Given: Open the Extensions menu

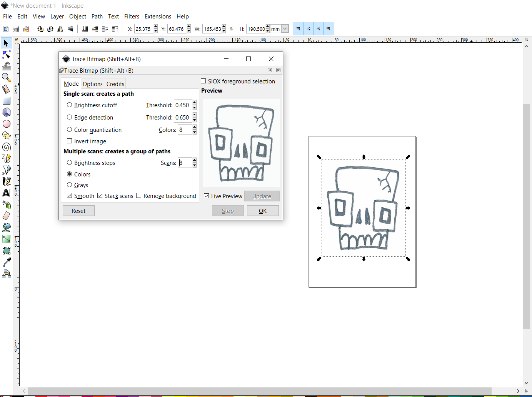Looking at the screenshot, I should click(158, 17).
